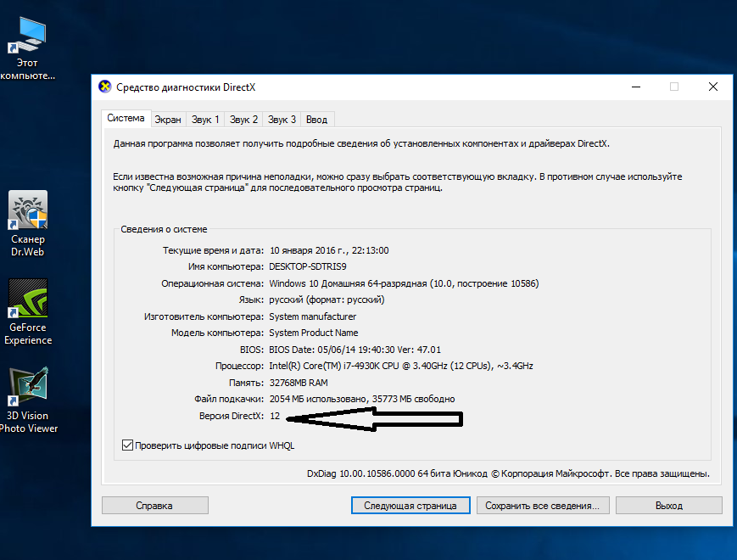
Task: Click the date value 10 января 2016
Action: (x=329, y=250)
